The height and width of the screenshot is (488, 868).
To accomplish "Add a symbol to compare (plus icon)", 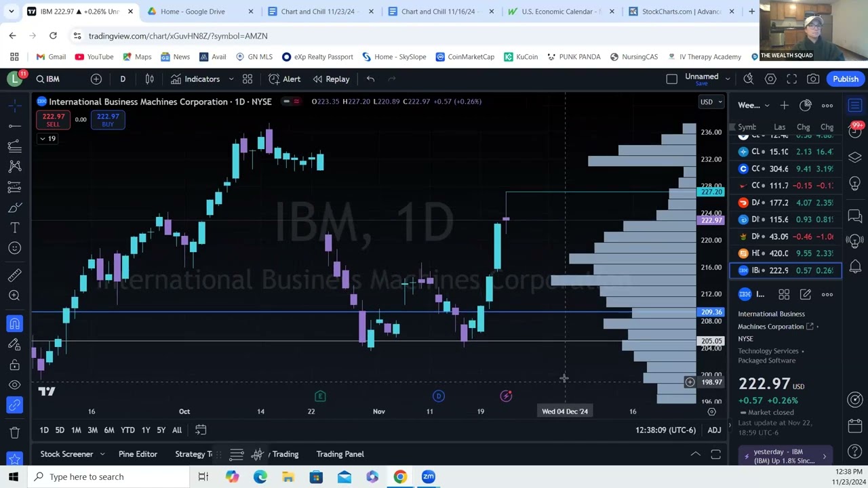I will point(96,79).
